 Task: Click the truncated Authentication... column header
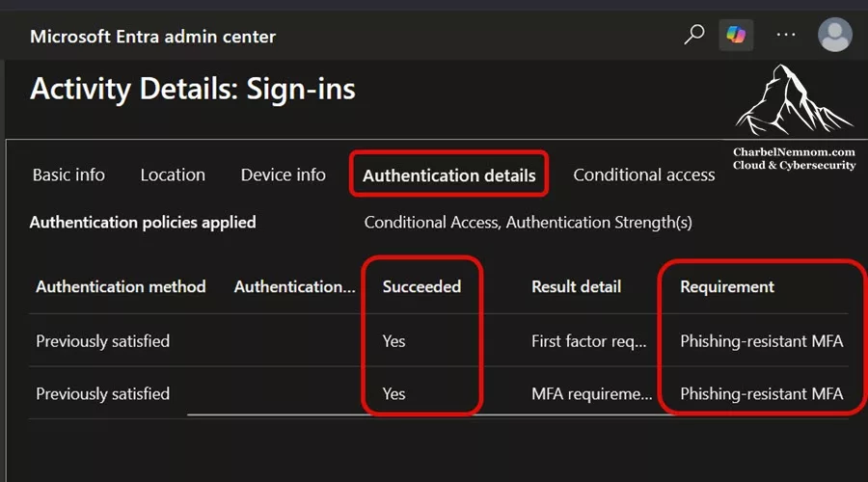pyautogui.click(x=294, y=286)
